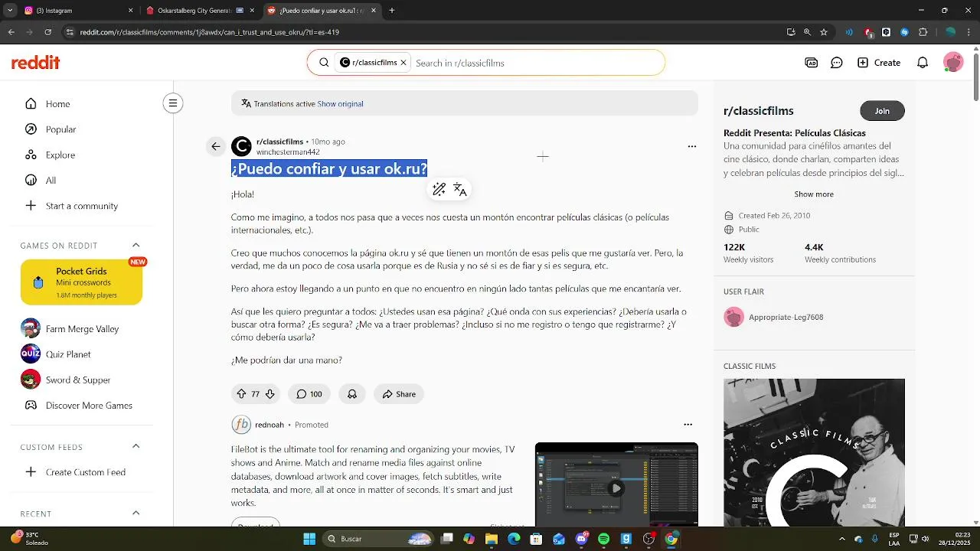Open Spotify from the taskbar
Viewport: 980px width, 551px height.
[603, 539]
